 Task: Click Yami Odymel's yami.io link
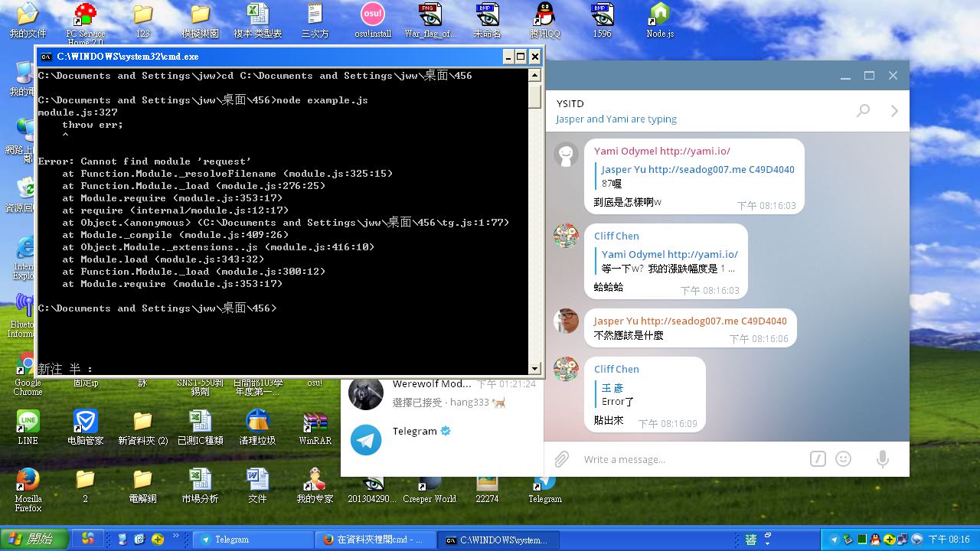694,151
